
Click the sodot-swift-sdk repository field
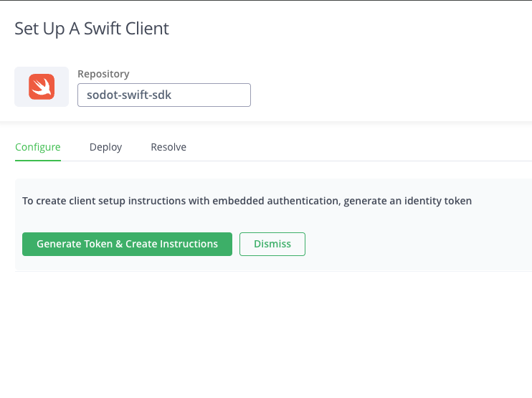click(164, 95)
